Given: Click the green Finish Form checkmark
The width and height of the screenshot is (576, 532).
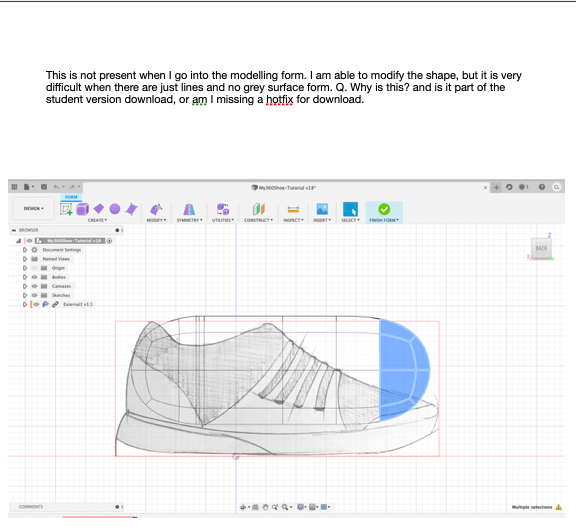Looking at the screenshot, I should (384, 209).
